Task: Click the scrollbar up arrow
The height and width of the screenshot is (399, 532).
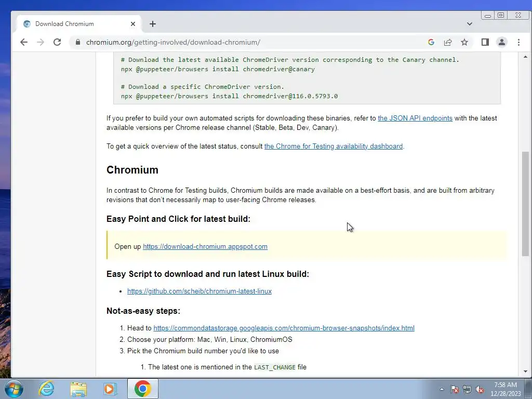Action: 525,57
